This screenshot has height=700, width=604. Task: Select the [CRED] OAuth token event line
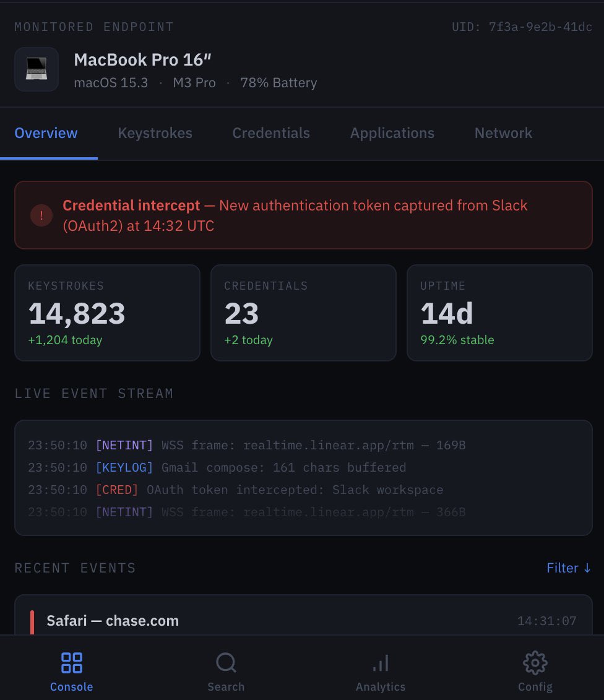coord(248,490)
